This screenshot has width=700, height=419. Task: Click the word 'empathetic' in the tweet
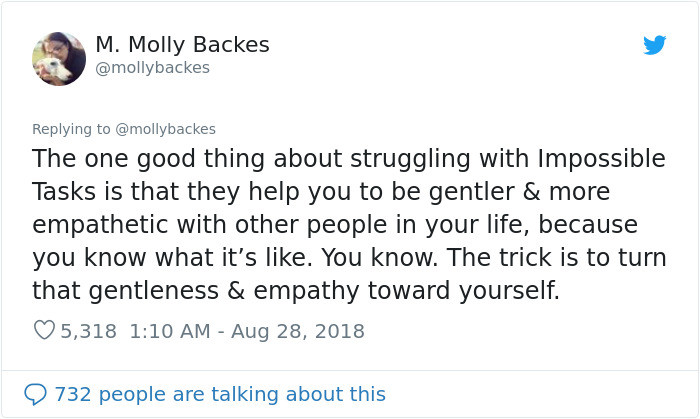[x=100, y=225]
